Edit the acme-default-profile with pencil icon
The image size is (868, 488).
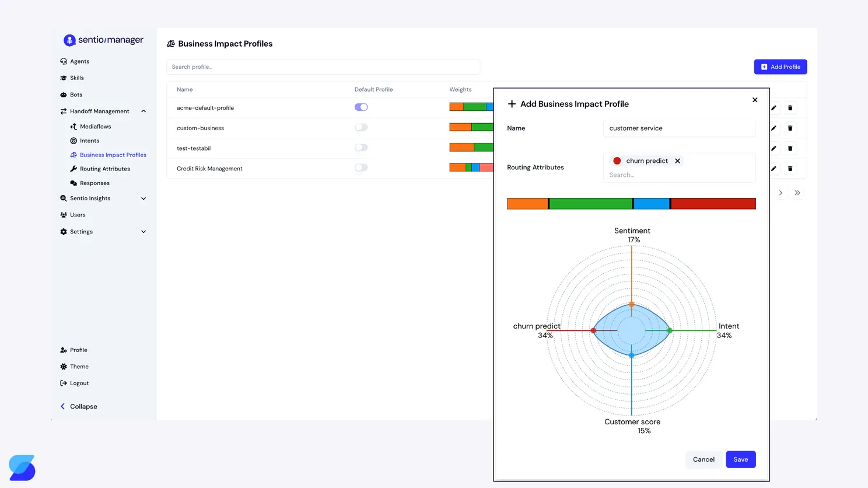773,108
